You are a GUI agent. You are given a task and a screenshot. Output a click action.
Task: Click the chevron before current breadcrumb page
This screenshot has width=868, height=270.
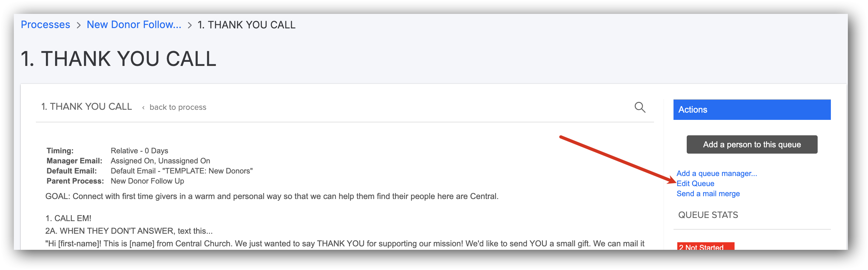point(190,25)
